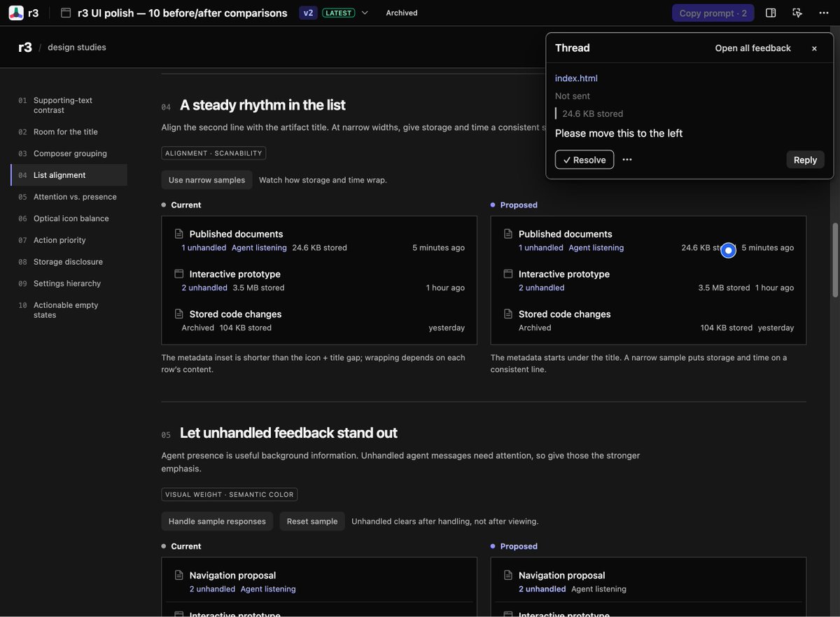Viewport: 840px width, 617px height.
Task: Click the v2 version badge
Action: pyautogui.click(x=308, y=13)
